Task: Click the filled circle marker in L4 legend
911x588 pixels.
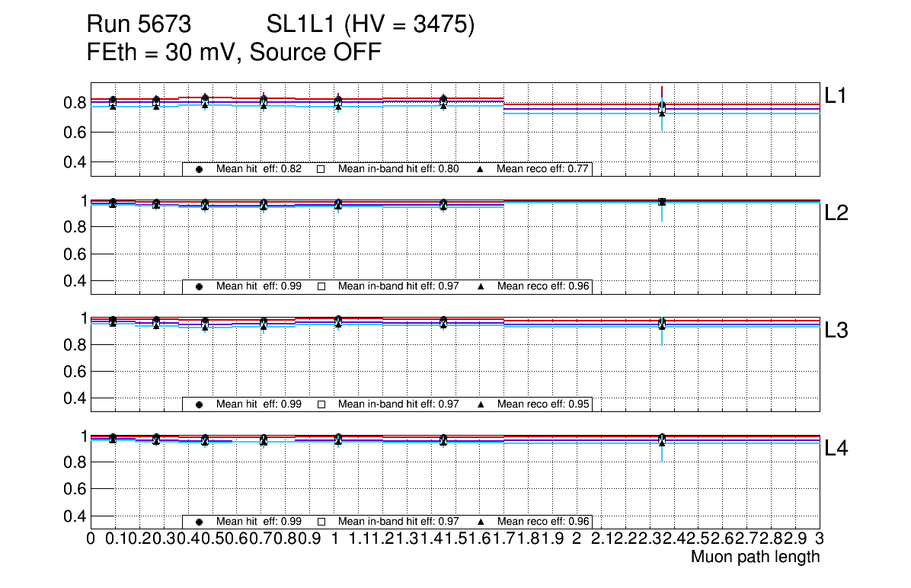Action: 199,522
